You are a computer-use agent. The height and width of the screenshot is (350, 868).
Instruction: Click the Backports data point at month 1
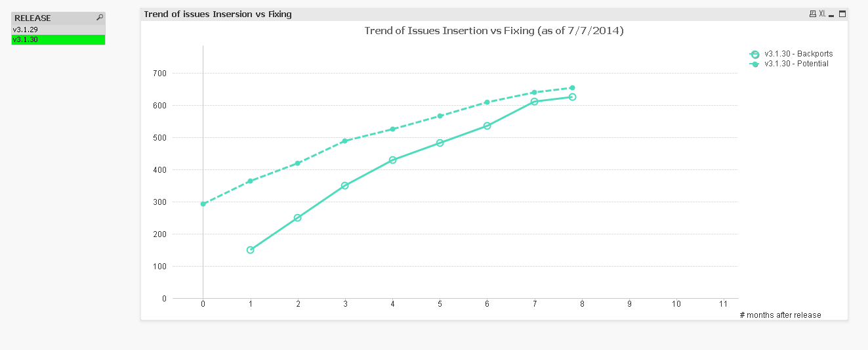click(x=250, y=250)
